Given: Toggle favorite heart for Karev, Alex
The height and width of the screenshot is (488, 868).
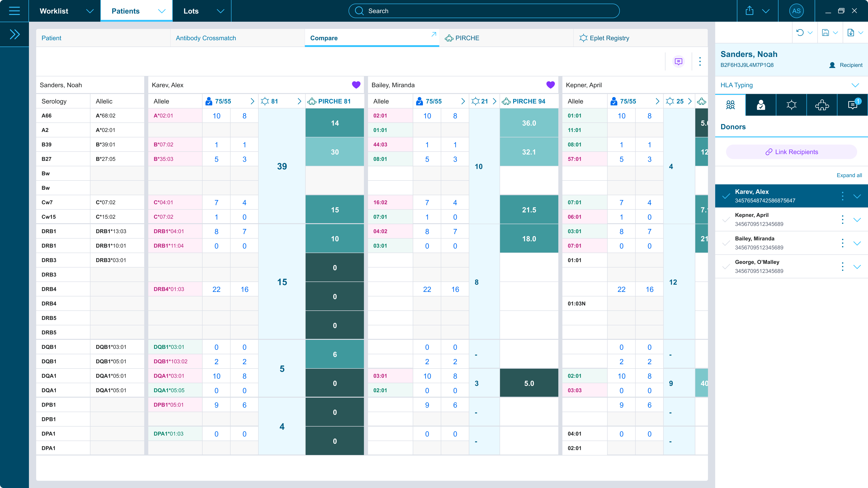Looking at the screenshot, I should pos(356,85).
